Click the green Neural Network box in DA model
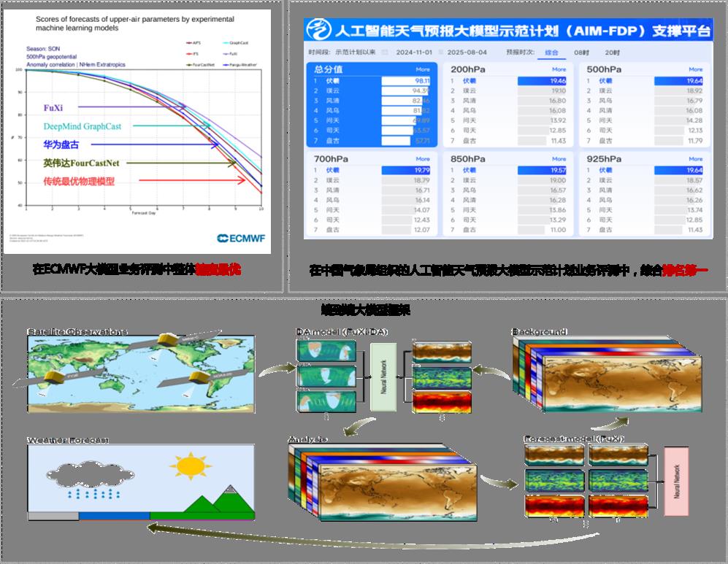 (383, 377)
